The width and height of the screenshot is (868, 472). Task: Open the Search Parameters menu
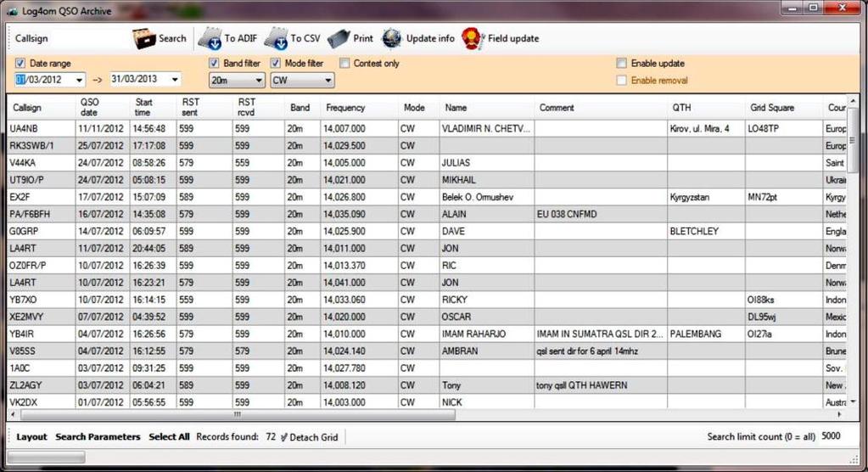(x=98, y=436)
